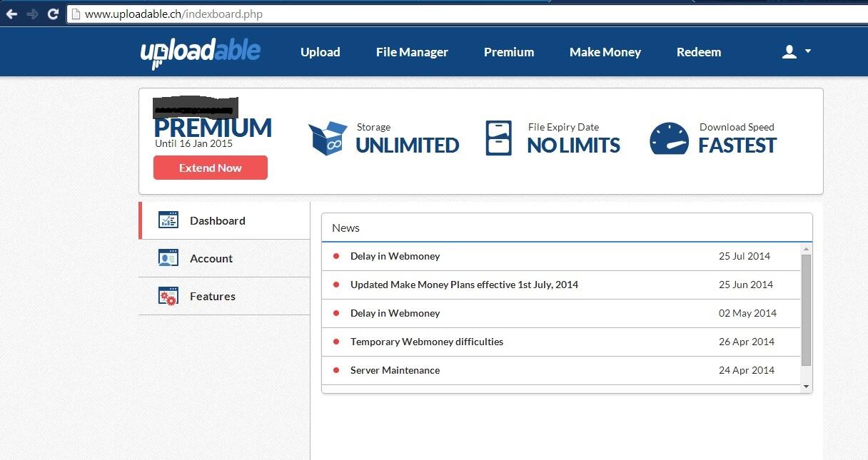Click the user profile icon
The width and height of the screenshot is (868, 460).
[x=789, y=51]
